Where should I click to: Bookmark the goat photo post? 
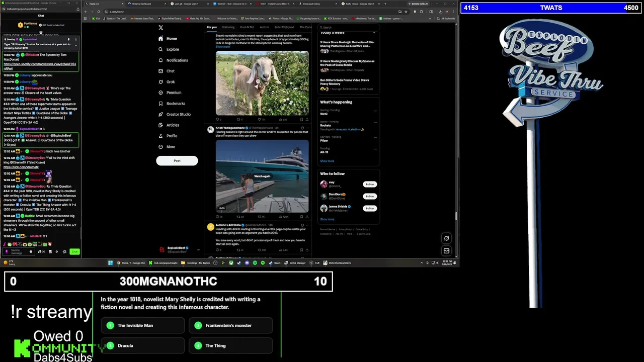coord(301,120)
